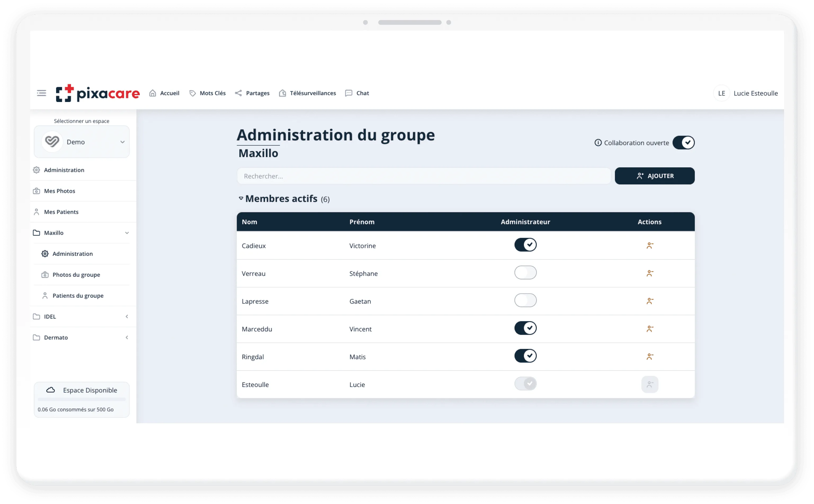Click the AJOUTER button

pyautogui.click(x=654, y=176)
